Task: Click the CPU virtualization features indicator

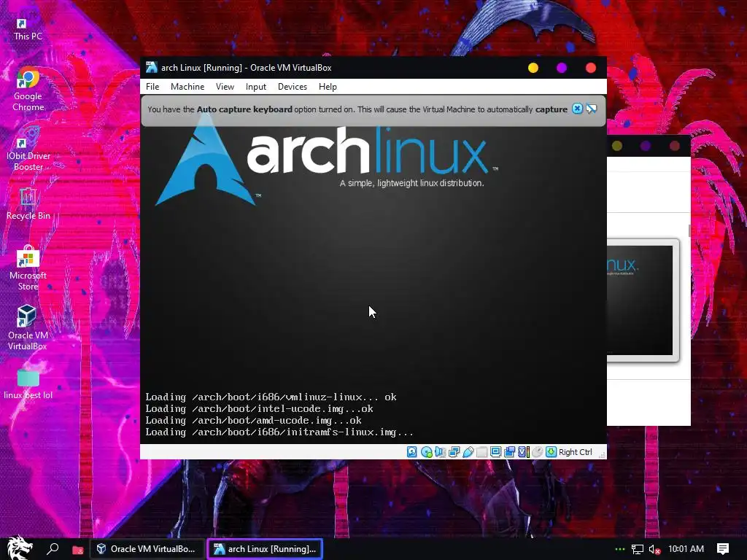Action: click(524, 452)
